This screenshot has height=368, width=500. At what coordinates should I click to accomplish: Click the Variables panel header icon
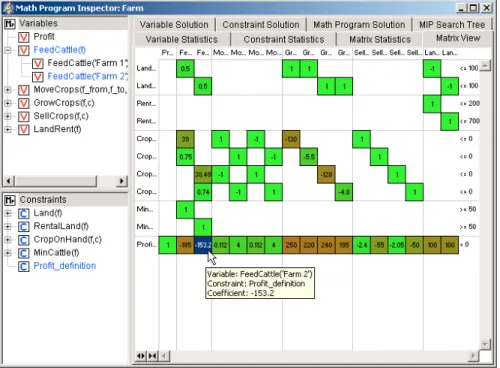click(10, 24)
